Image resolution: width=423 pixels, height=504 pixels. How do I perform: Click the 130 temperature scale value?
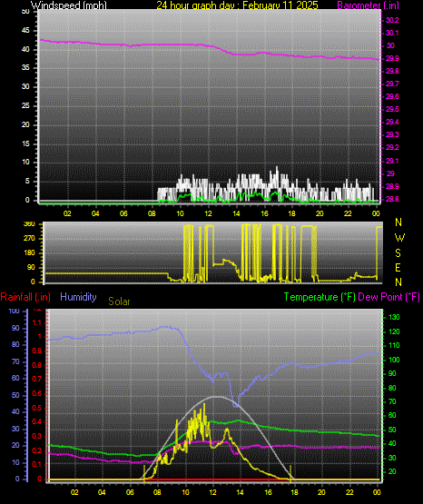(x=394, y=317)
